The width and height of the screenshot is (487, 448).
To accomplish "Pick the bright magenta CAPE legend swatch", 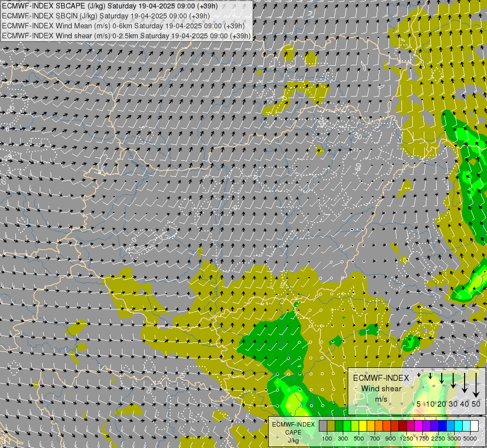I will (419, 426).
